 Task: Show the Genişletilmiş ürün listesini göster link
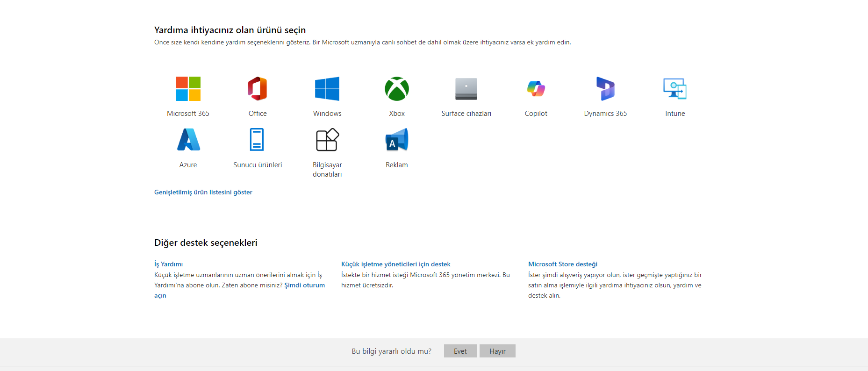click(x=203, y=192)
